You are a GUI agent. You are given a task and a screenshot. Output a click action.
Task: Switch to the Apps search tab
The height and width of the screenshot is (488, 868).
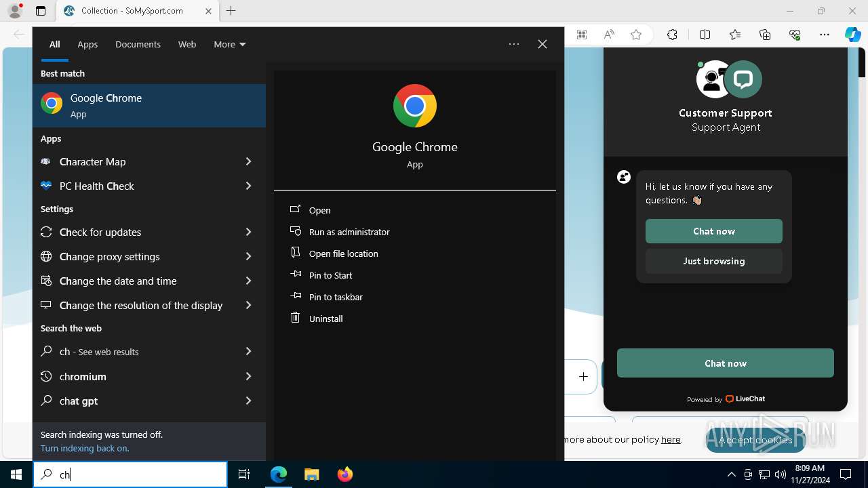click(x=87, y=44)
